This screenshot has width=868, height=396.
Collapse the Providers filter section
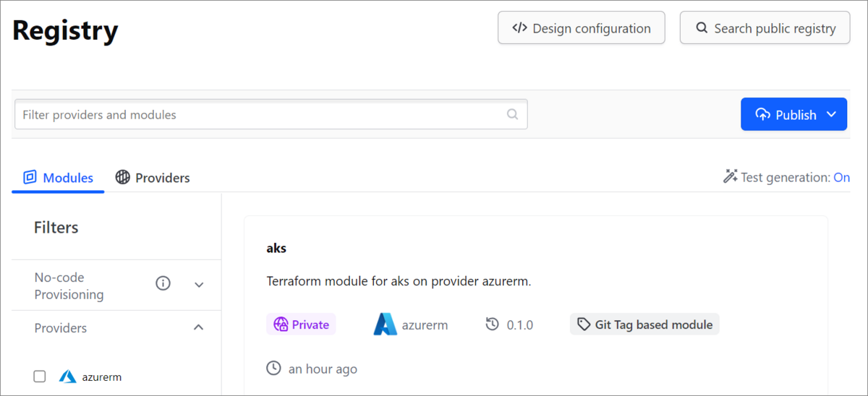pos(199,327)
